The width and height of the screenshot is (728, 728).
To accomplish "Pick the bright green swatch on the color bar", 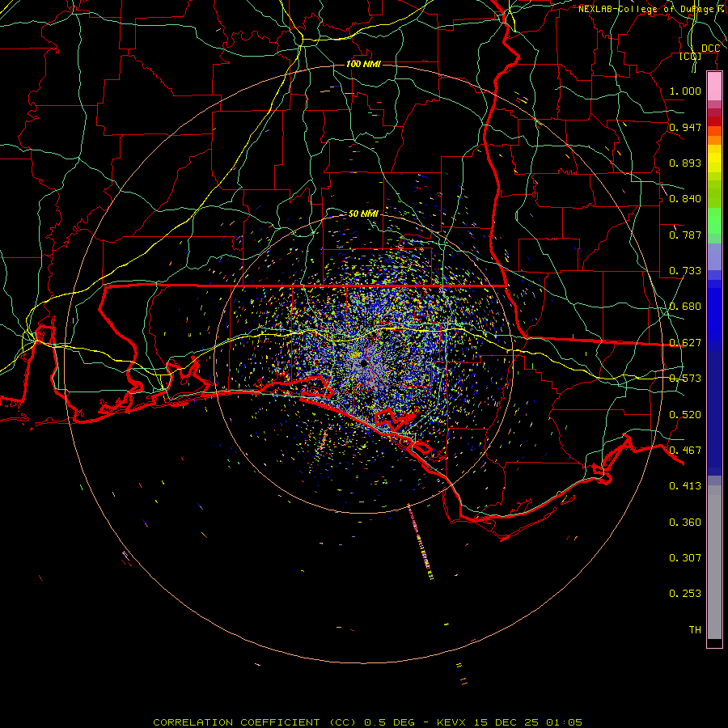I will (714, 221).
